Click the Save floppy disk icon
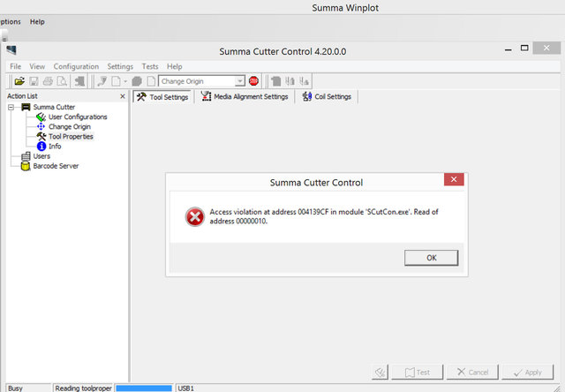The width and height of the screenshot is (565, 392). [x=34, y=81]
